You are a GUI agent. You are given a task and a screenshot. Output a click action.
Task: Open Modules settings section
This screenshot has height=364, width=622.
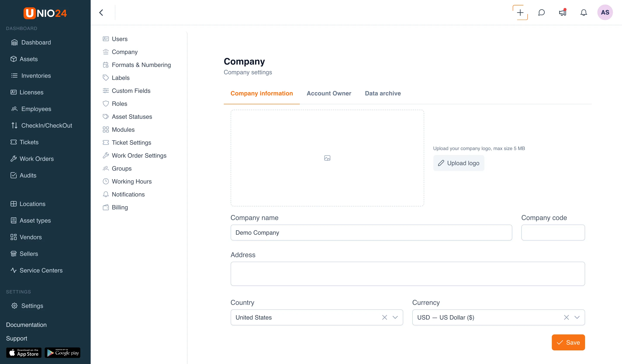[119, 130]
